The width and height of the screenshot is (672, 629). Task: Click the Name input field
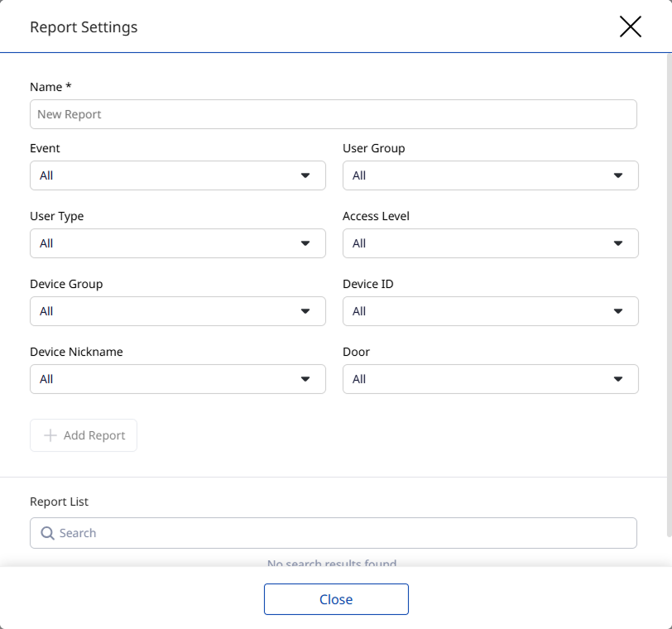click(333, 114)
